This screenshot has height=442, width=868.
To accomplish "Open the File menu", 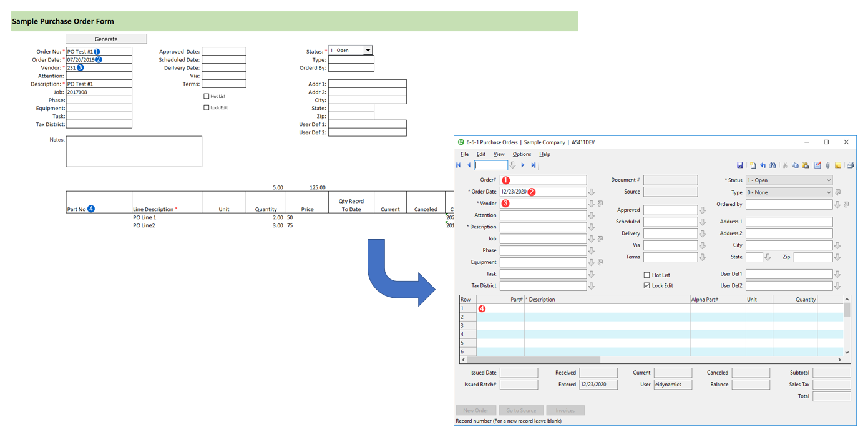I will pos(464,154).
